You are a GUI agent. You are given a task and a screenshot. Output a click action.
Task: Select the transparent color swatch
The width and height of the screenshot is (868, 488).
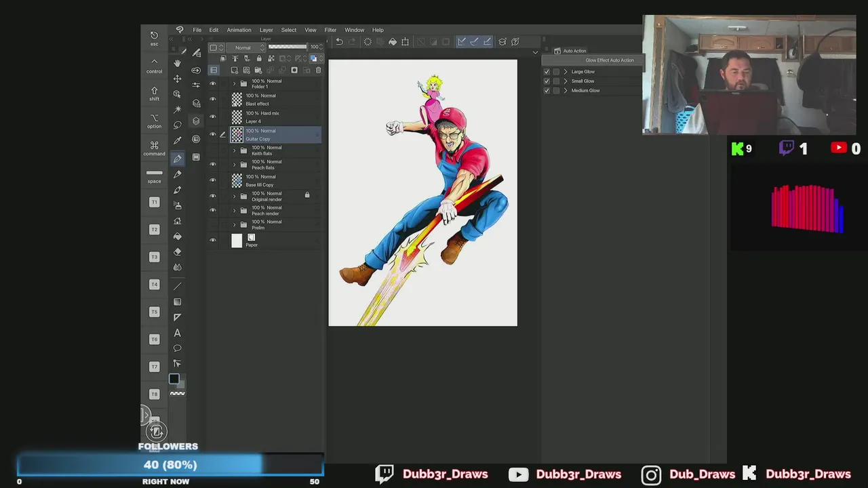point(177,393)
